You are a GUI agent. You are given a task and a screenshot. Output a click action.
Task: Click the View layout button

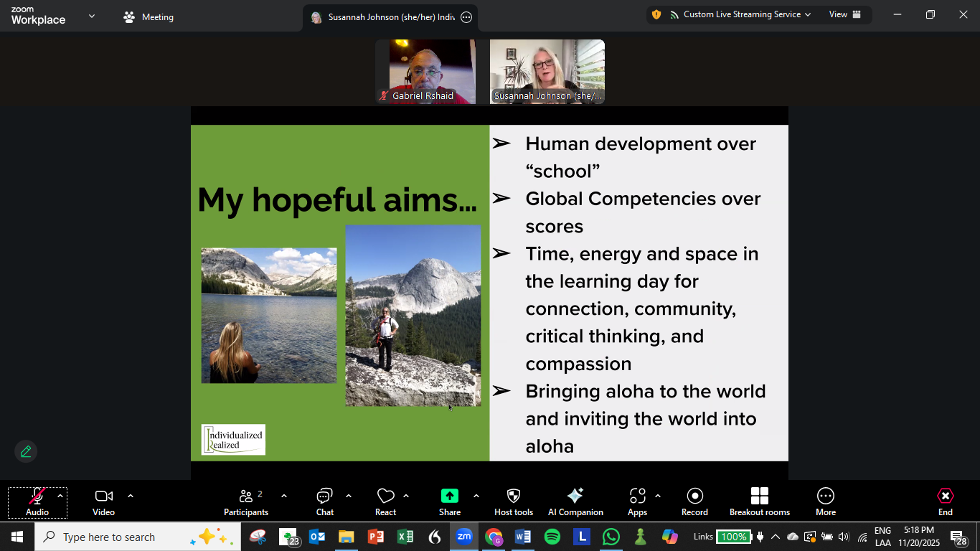click(x=844, y=14)
